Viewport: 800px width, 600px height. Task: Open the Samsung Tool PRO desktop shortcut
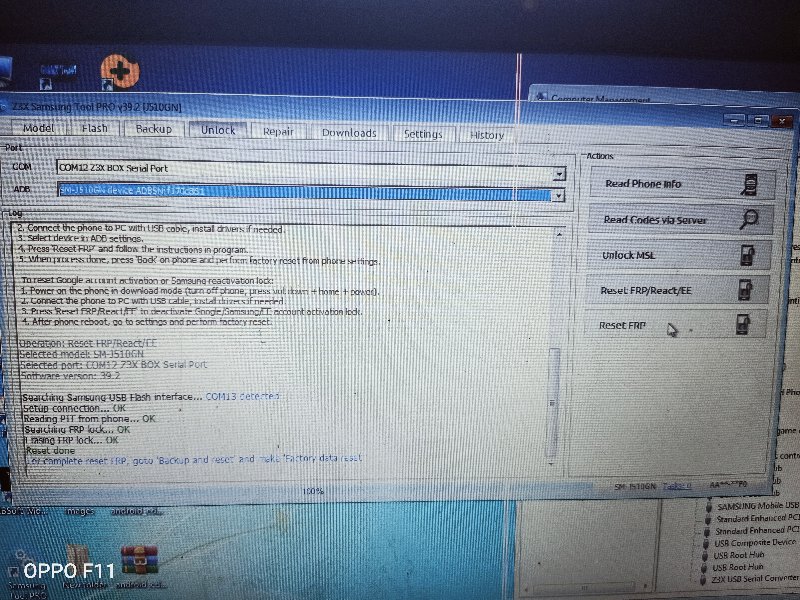click(x=27, y=571)
